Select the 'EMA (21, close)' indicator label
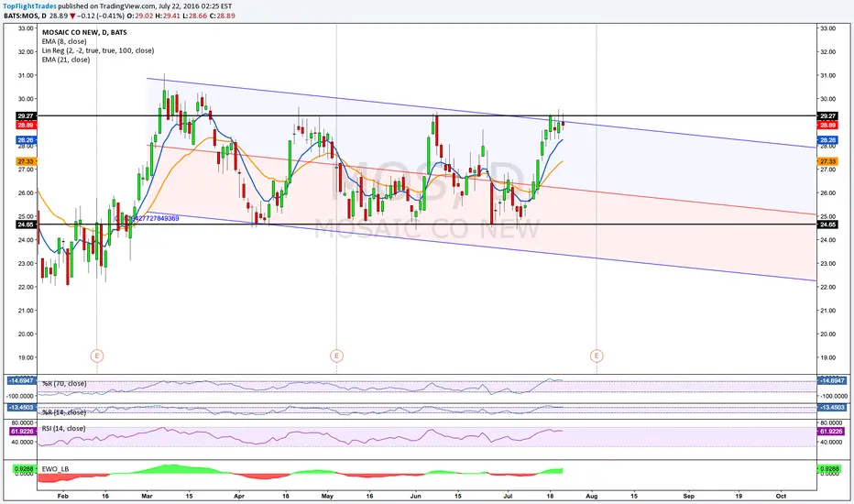 (66, 60)
